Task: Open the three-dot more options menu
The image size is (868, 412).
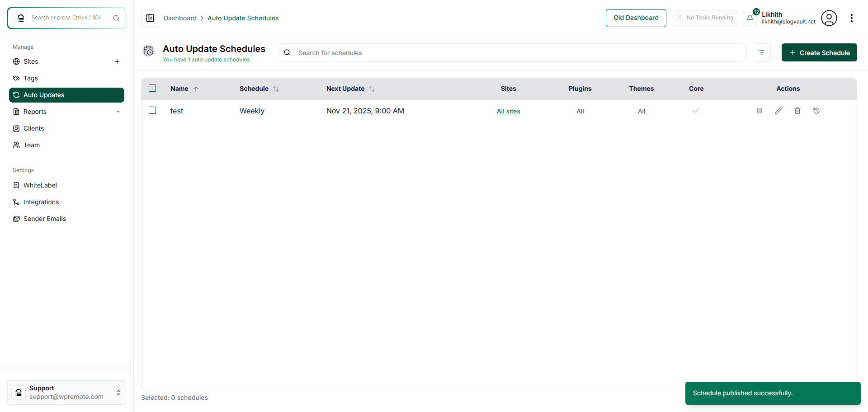Action: [852, 18]
